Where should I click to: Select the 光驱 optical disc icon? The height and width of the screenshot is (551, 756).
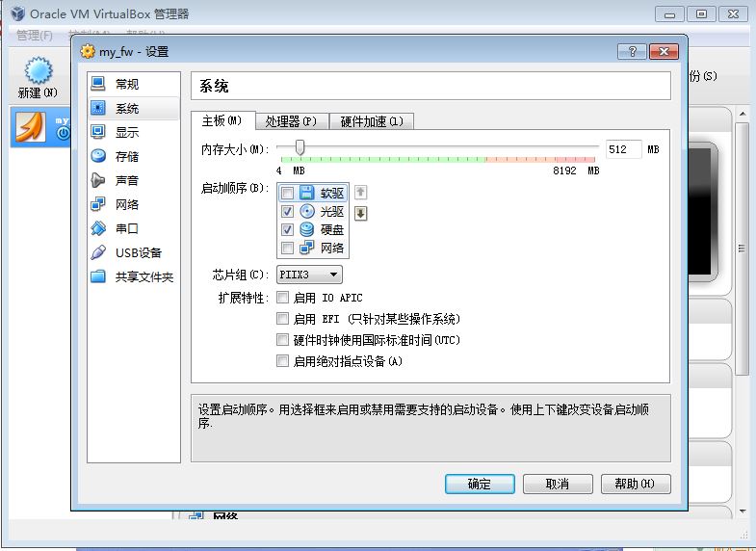pyautogui.click(x=307, y=211)
